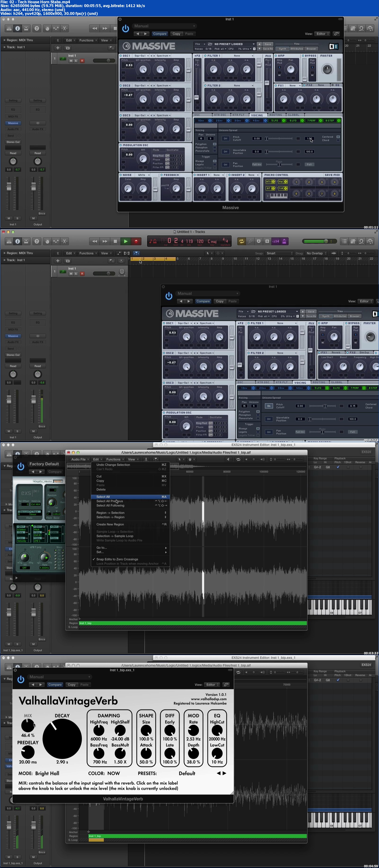379x868 pixels.
Task: Enable the Insert 1 effect on/off dot
Action: point(194,175)
